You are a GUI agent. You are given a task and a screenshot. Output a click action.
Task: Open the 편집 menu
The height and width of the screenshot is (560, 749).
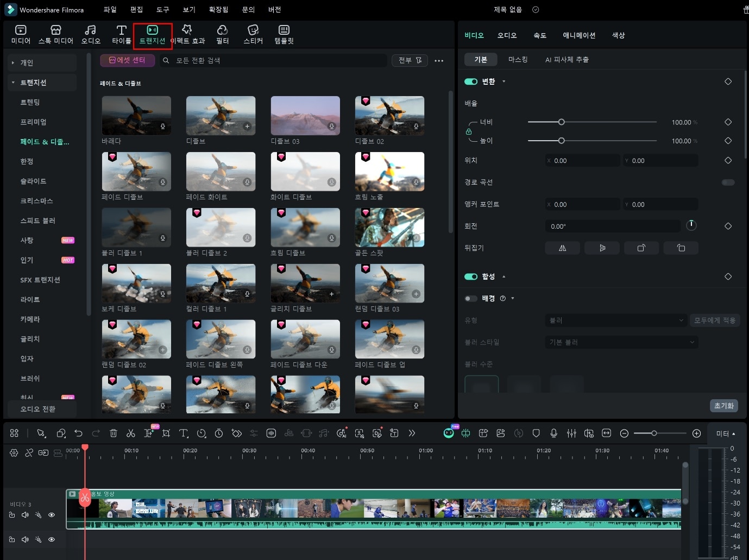[x=136, y=10]
